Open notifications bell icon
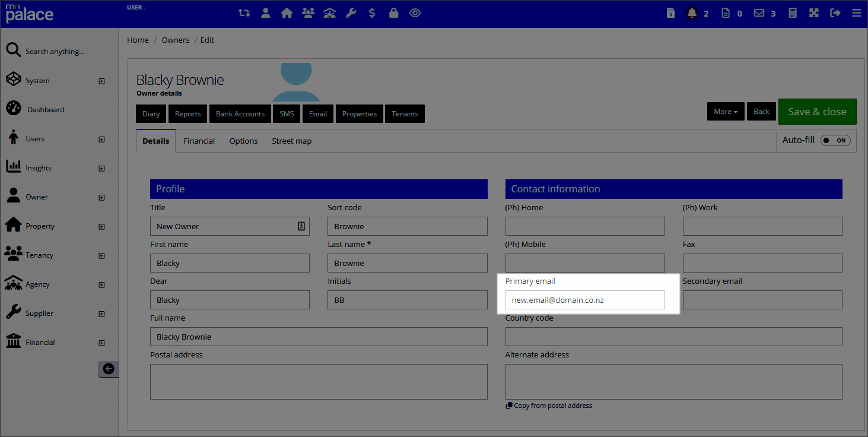Screen dimensions: 868x437 click(692, 12)
